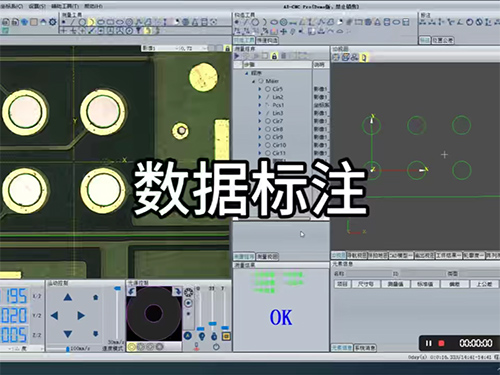Rotate light ring clockwise icon
This screenshot has width=500, height=375.
(x=177, y=291)
